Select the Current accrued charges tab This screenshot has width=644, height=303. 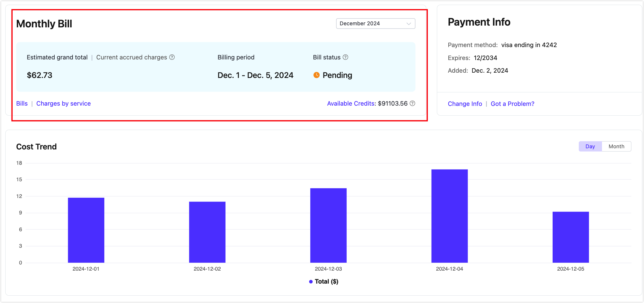coord(132,57)
